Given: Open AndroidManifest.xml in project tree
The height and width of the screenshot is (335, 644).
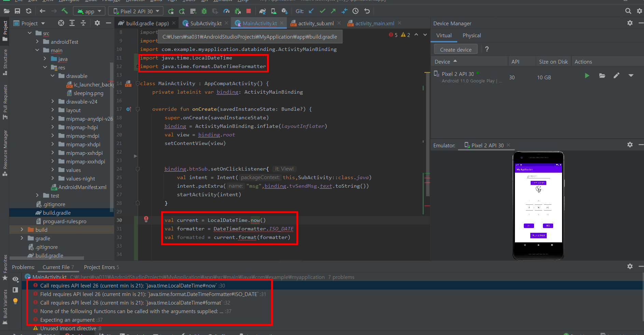Looking at the screenshot, I should coord(79,187).
